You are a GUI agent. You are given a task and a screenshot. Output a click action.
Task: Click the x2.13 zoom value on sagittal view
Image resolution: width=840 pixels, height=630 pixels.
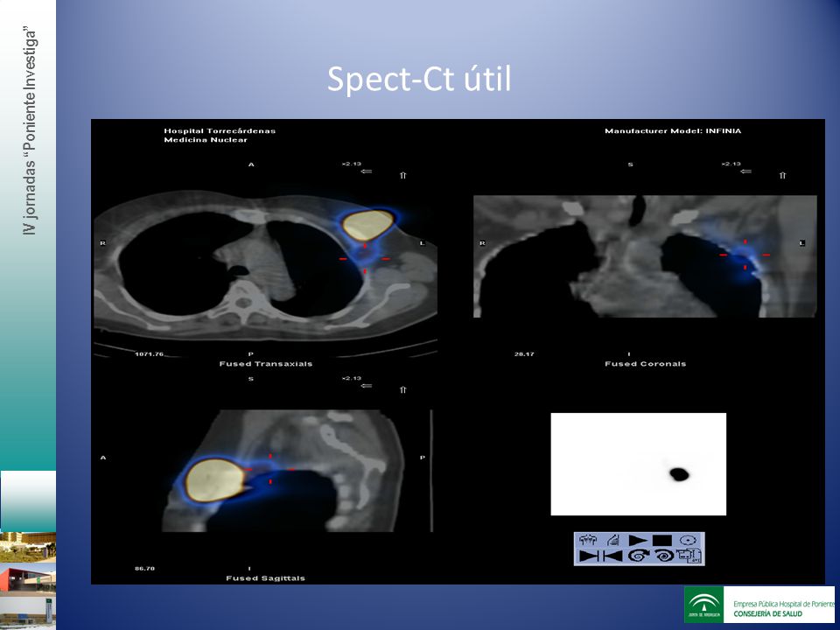click(x=352, y=378)
